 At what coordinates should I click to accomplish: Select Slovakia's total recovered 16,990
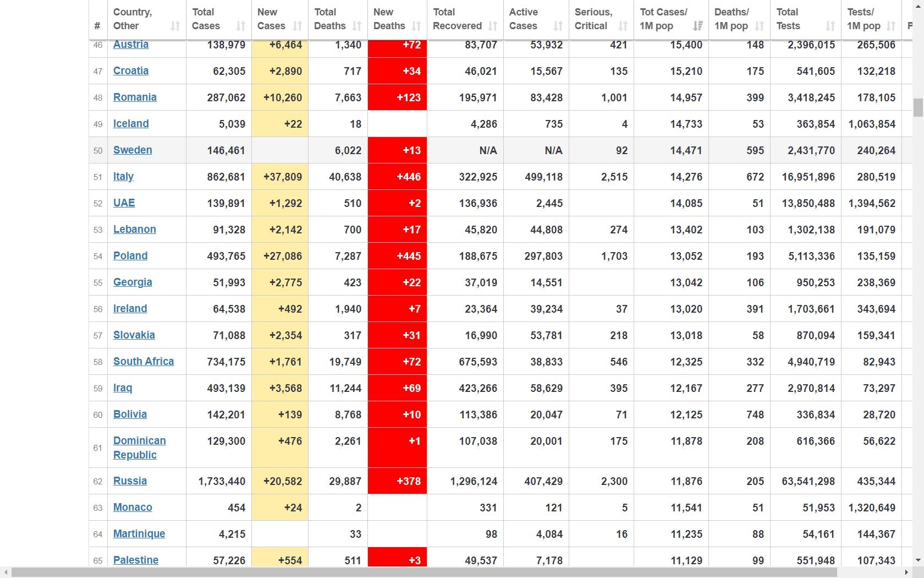[x=465, y=335]
